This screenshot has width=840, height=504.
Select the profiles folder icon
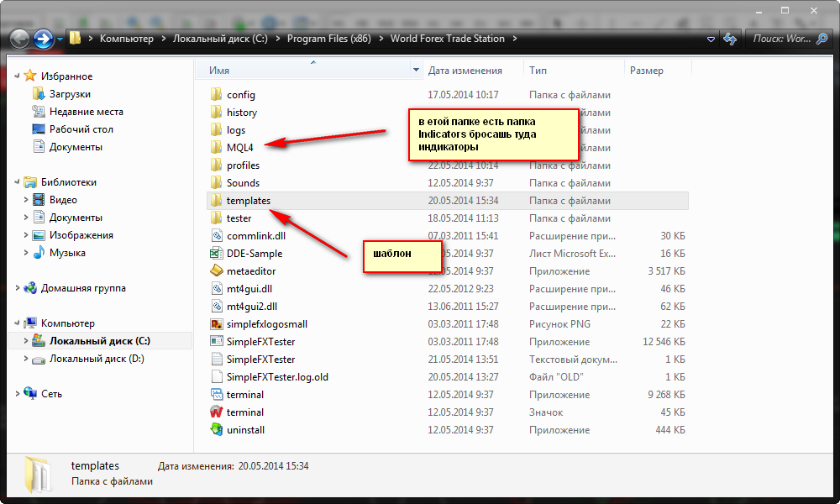click(x=217, y=165)
